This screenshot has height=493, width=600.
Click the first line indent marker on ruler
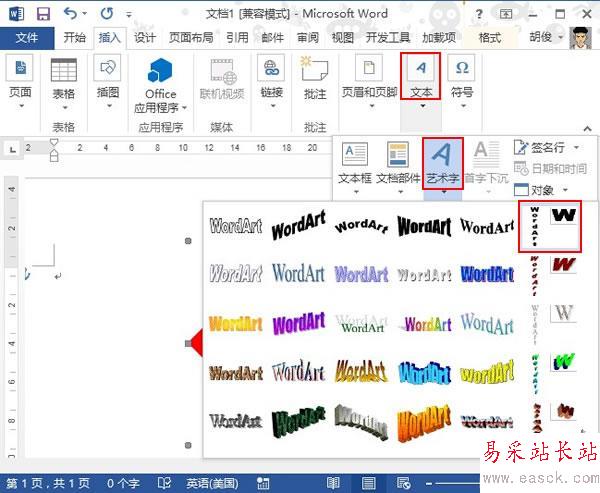coord(54,142)
